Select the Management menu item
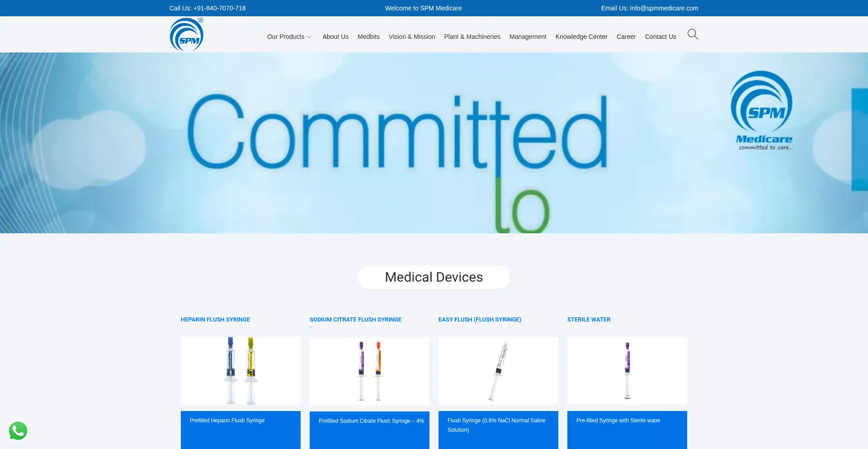 (528, 37)
